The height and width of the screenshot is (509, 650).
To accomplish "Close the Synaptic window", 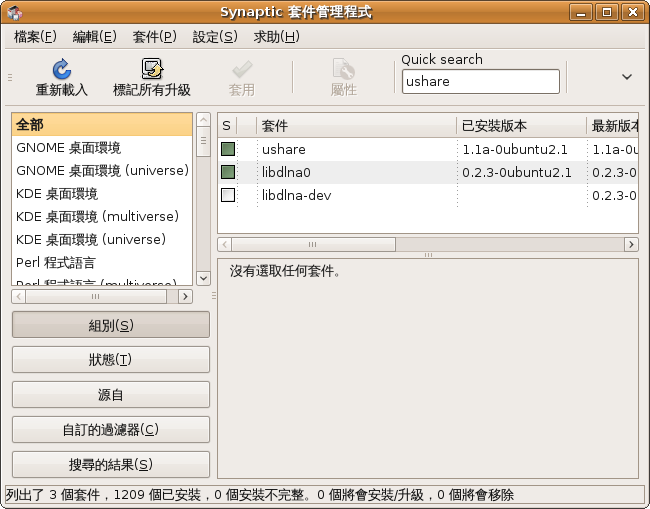I will (x=633, y=12).
